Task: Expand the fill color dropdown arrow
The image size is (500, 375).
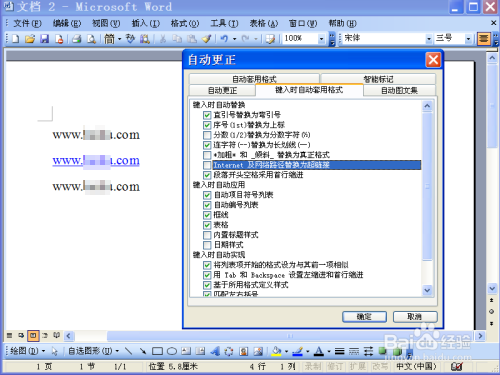Action: [x=286, y=351]
